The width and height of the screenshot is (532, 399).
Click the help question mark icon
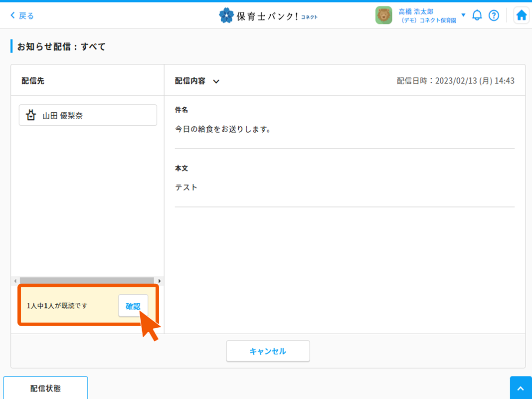click(x=494, y=15)
